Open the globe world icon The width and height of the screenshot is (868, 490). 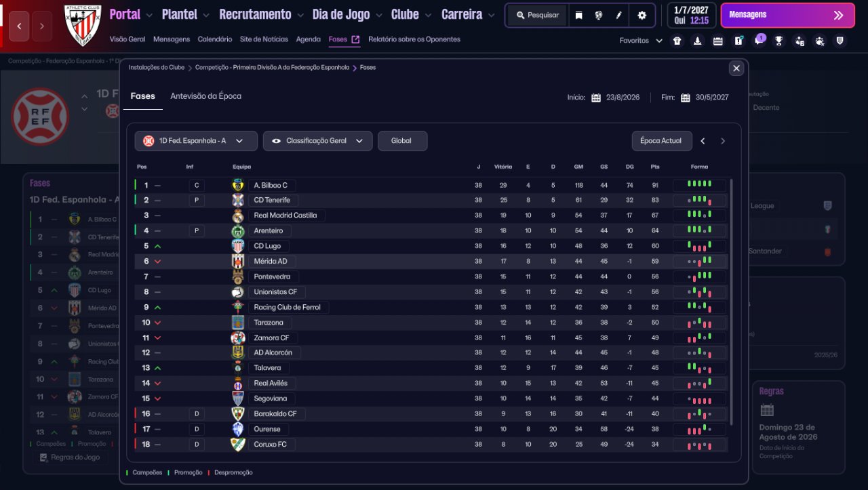[x=599, y=15]
